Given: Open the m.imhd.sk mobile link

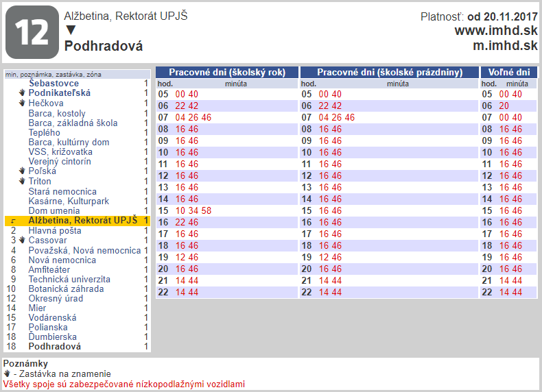Looking at the screenshot, I should coord(505,45).
